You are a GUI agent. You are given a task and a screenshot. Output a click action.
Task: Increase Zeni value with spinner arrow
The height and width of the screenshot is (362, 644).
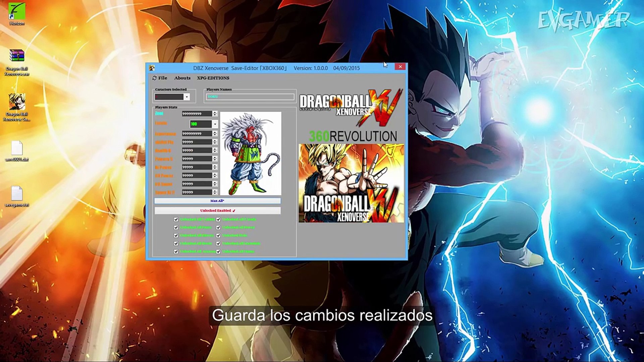tap(215, 112)
